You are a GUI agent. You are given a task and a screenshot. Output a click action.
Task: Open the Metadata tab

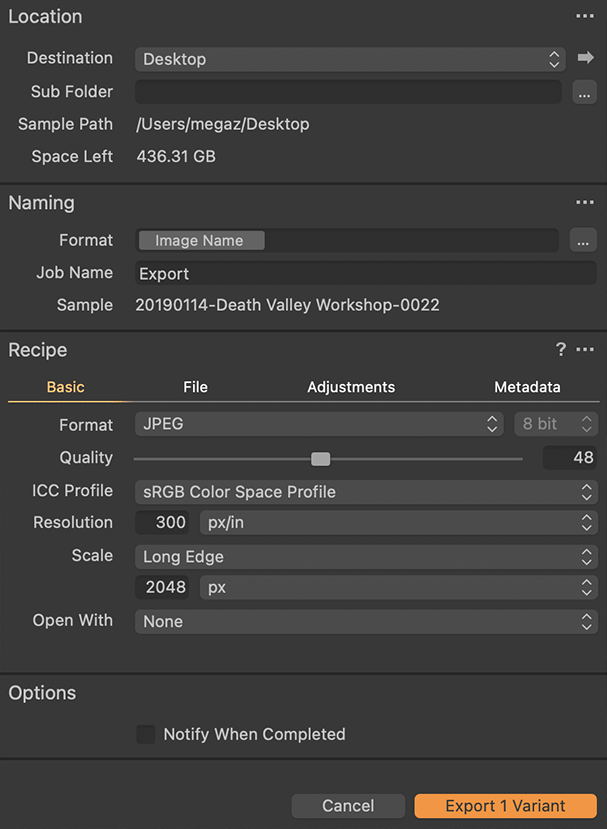point(527,387)
